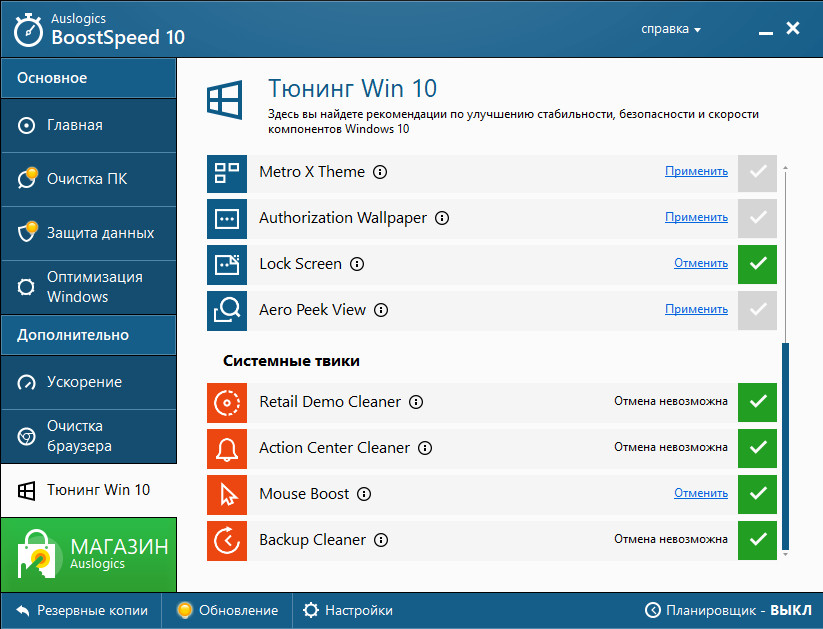Toggle the green Retail Demo Cleaner checkmark

(x=757, y=403)
